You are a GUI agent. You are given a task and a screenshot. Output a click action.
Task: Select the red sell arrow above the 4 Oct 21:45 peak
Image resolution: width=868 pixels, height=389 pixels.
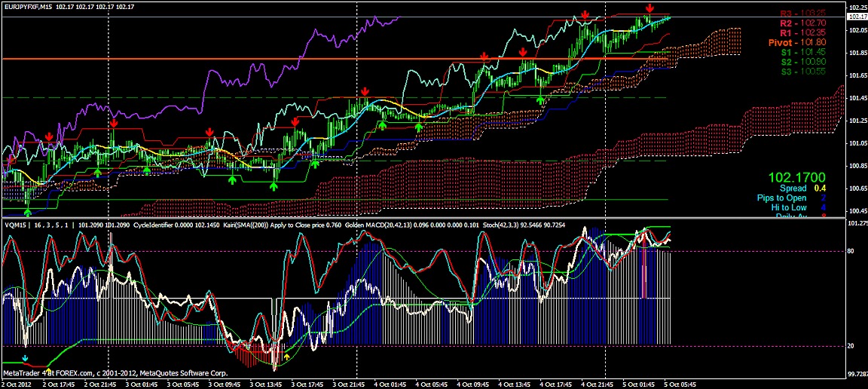[x=585, y=15]
